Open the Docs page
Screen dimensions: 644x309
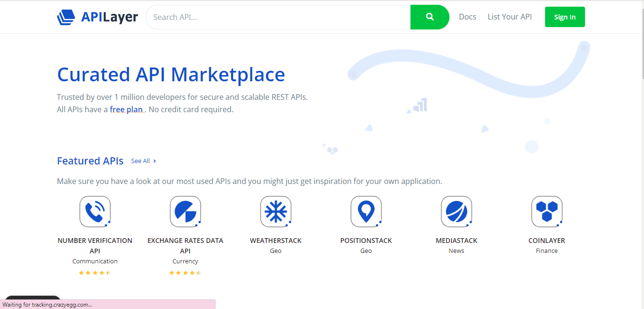pos(467,16)
